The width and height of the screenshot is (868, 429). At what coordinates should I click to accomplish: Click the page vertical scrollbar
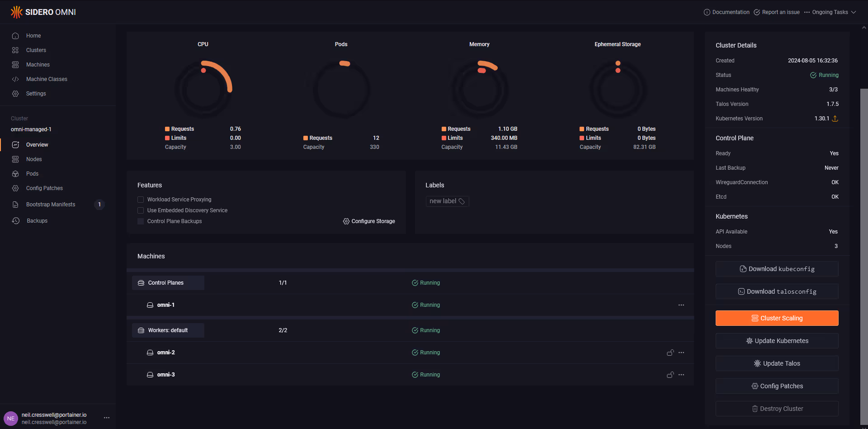coord(864,256)
